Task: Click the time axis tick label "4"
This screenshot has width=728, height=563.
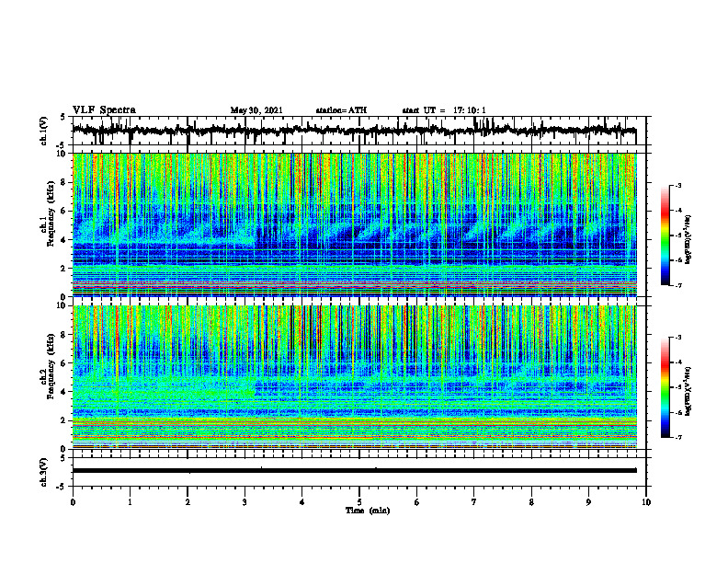Action: tap(302, 502)
